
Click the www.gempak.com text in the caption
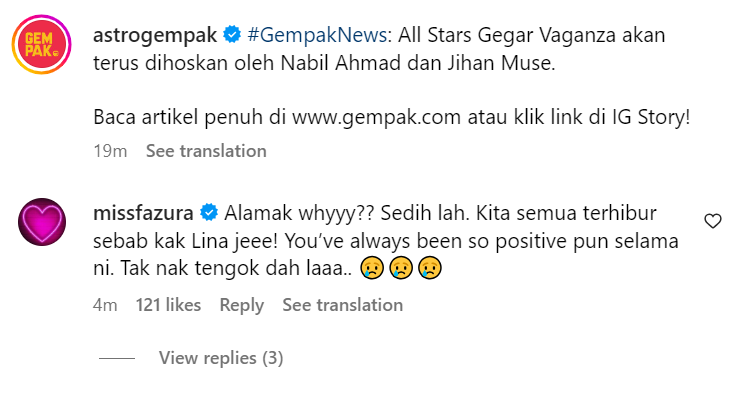pyautogui.click(x=377, y=118)
